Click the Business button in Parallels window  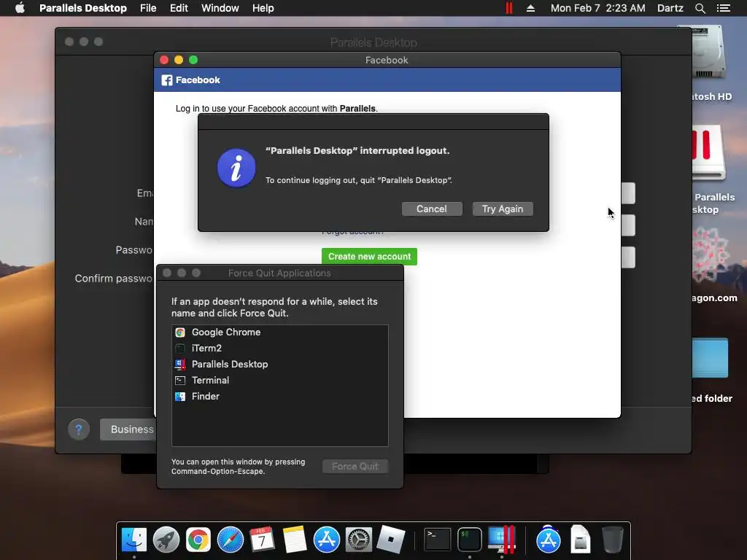[x=128, y=429]
